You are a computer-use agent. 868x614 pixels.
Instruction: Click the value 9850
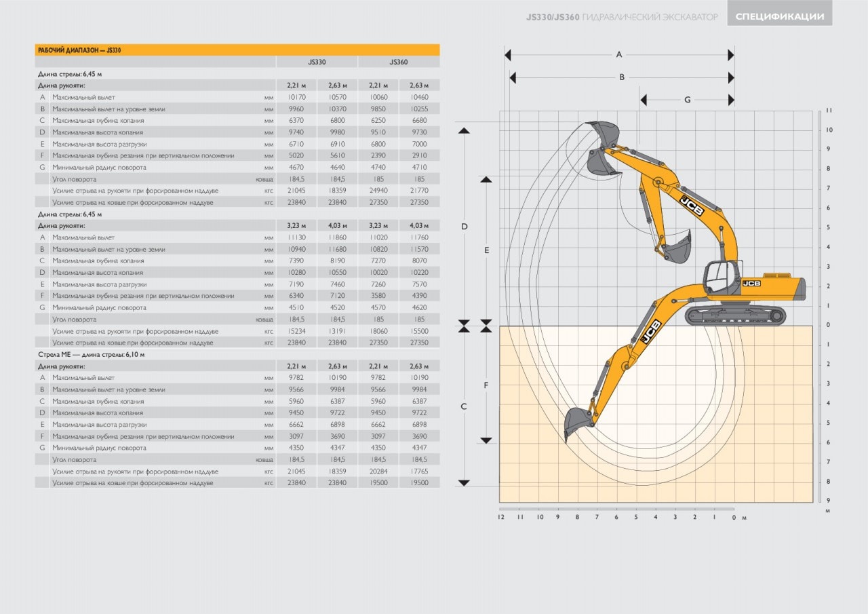coord(378,109)
